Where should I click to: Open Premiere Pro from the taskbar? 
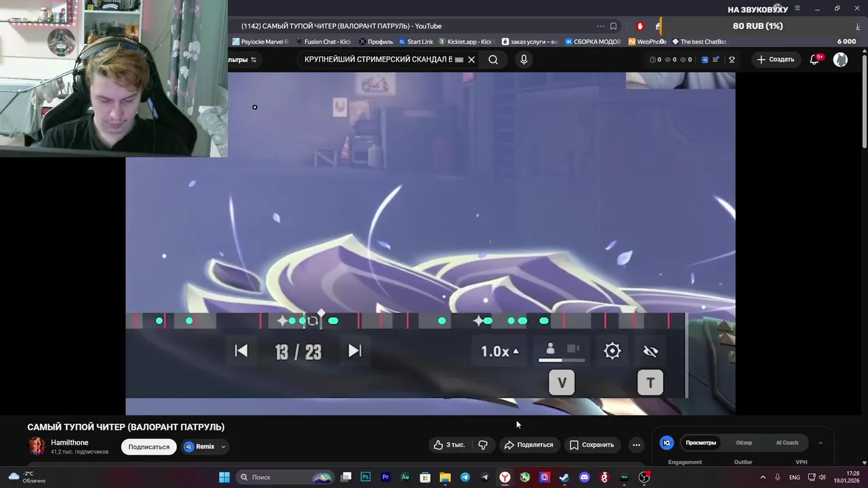click(385, 478)
